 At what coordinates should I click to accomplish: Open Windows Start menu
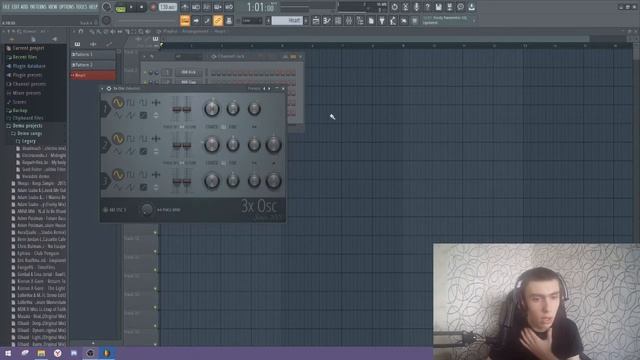coord(8,353)
